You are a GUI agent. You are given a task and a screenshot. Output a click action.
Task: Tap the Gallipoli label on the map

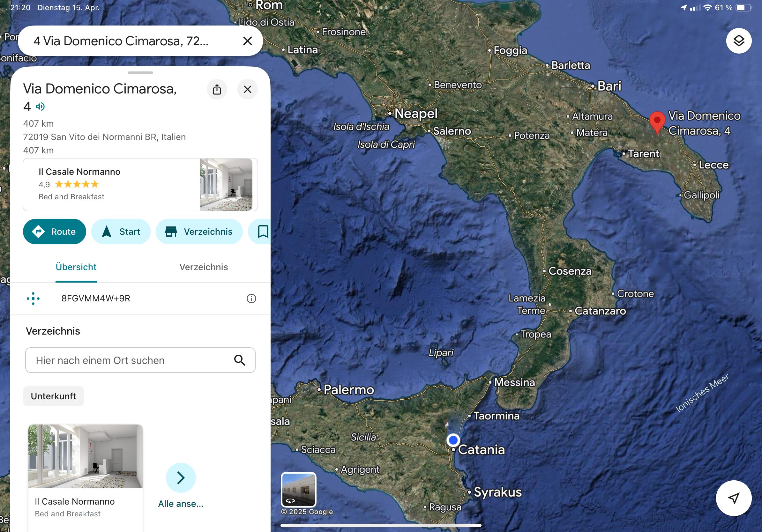tap(702, 195)
